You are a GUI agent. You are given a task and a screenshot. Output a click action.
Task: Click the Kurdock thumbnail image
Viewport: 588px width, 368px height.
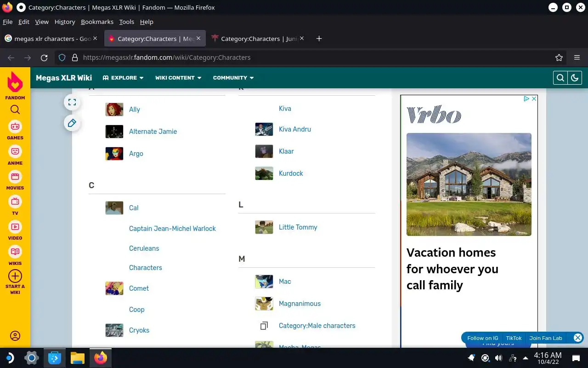pos(264,173)
